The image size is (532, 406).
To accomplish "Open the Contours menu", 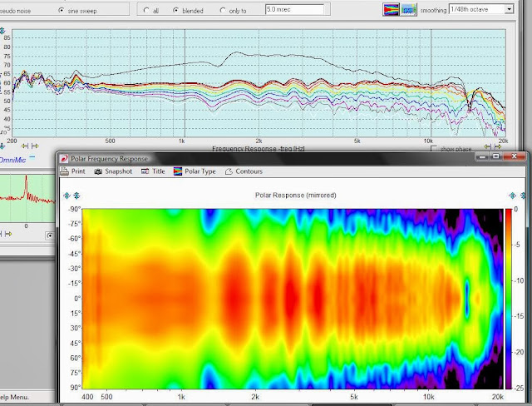I will coord(249,171).
